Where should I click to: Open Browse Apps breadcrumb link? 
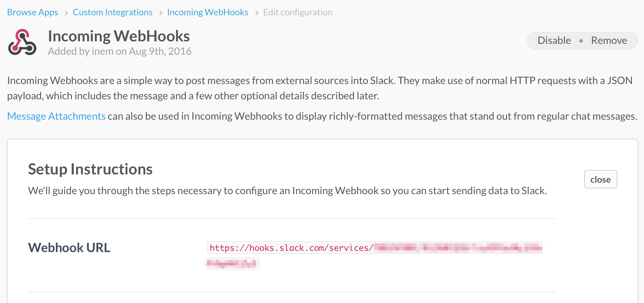click(32, 12)
